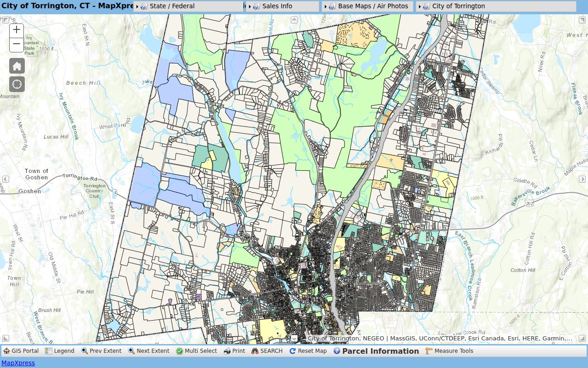Click the Torrington Country Club label
Image resolution: width=588 pixels, height=368 pixels.
(94, 191)
